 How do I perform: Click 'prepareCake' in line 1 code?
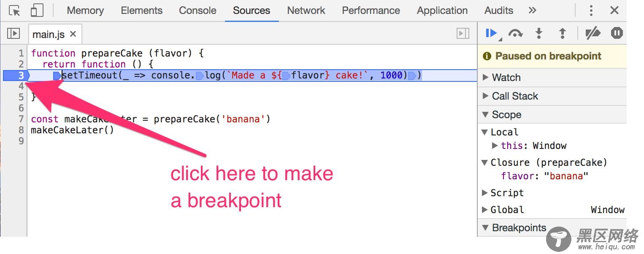pos(112,53)
